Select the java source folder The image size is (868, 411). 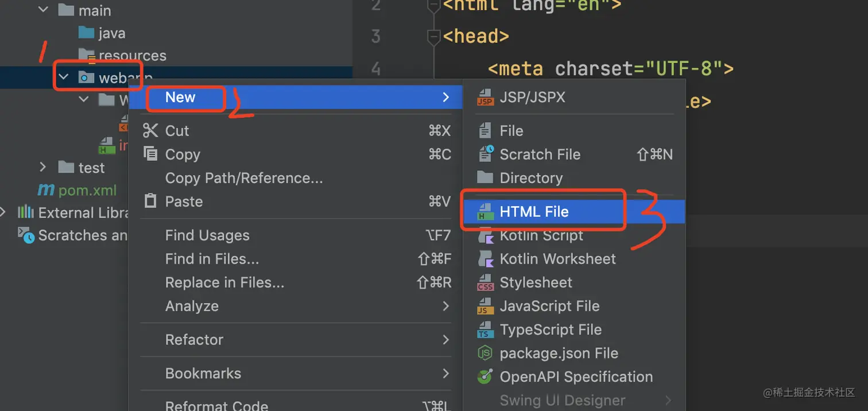[x=111, y=33]
